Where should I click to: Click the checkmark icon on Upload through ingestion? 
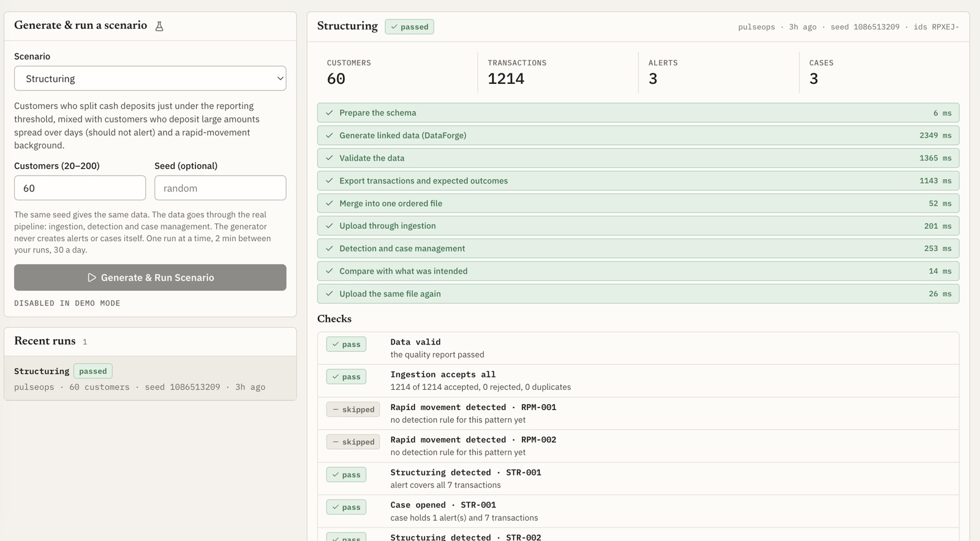[330, 226]
